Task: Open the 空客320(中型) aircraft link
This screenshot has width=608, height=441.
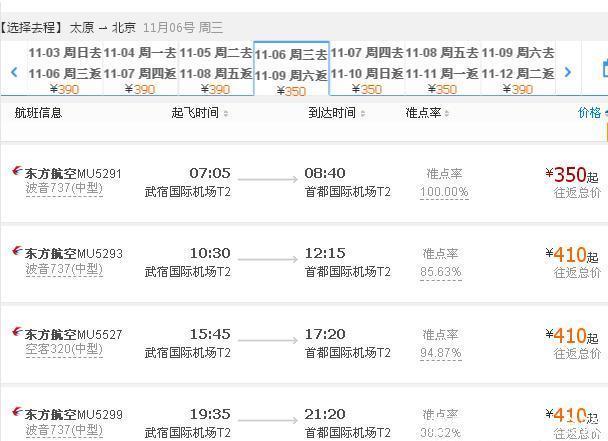Action: [x=64, y=350]
